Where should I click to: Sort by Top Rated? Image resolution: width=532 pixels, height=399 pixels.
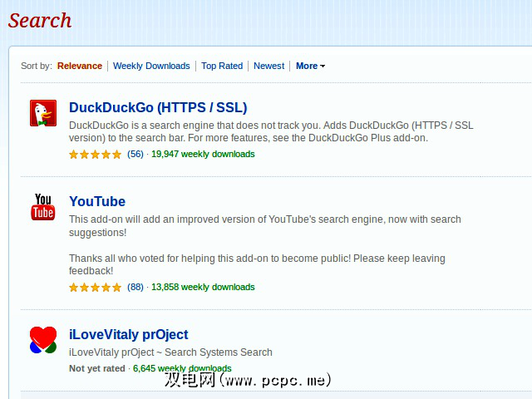tap(222, 66)
